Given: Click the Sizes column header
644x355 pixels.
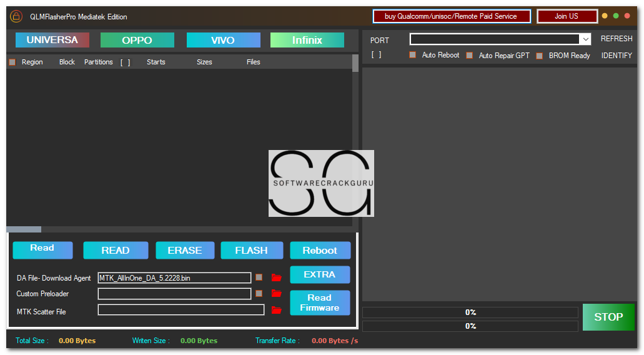Looking at the screenshot, I should [204, 62].
